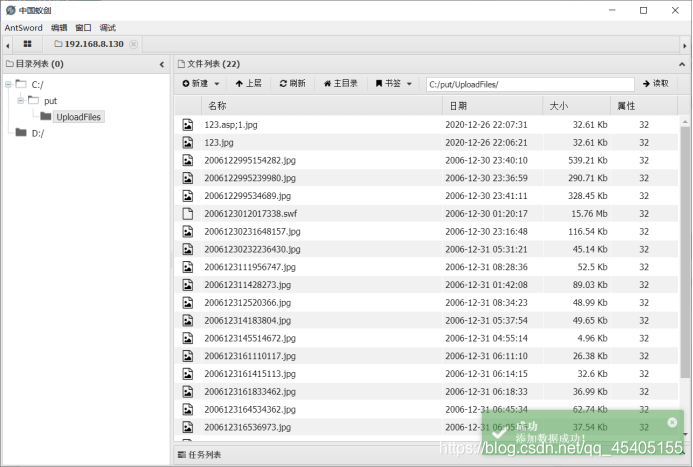Open the 书签 bookmarks dropdown

click(x=393, y=84)
